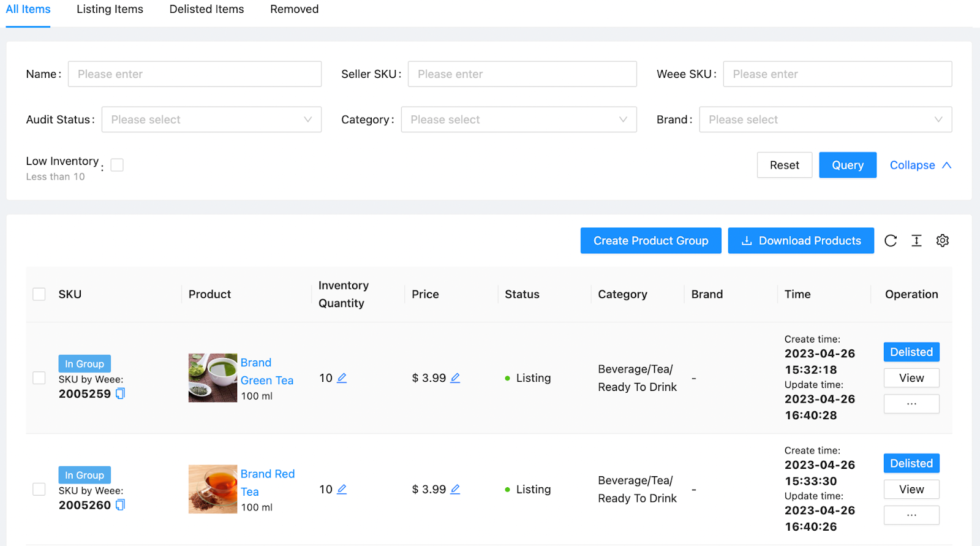This screenshot has width=980, height=546.
Task: Enable the Low Inventory checkbox
Action: [117, 165]
